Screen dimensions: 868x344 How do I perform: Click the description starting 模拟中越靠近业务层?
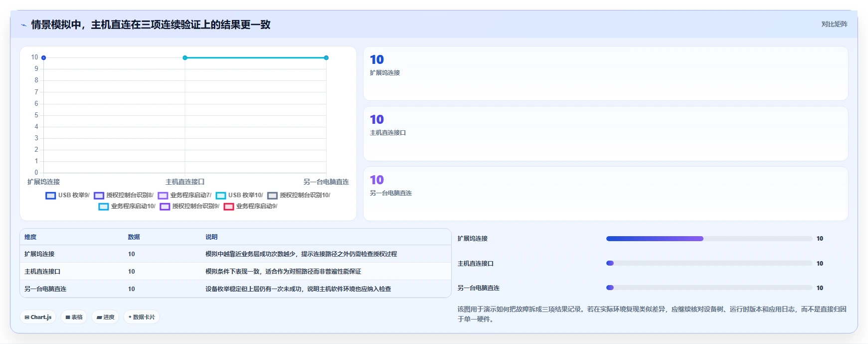coord(301,254)
